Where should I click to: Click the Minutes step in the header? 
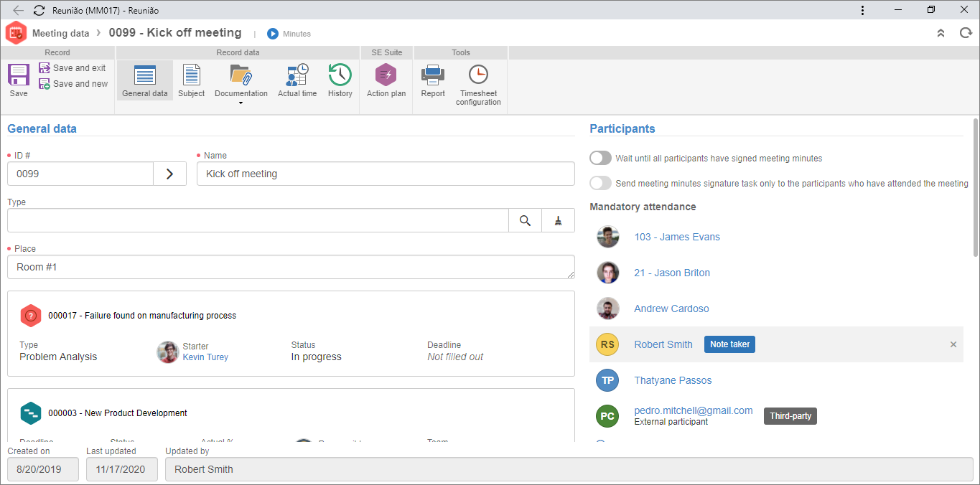(289, 34)
